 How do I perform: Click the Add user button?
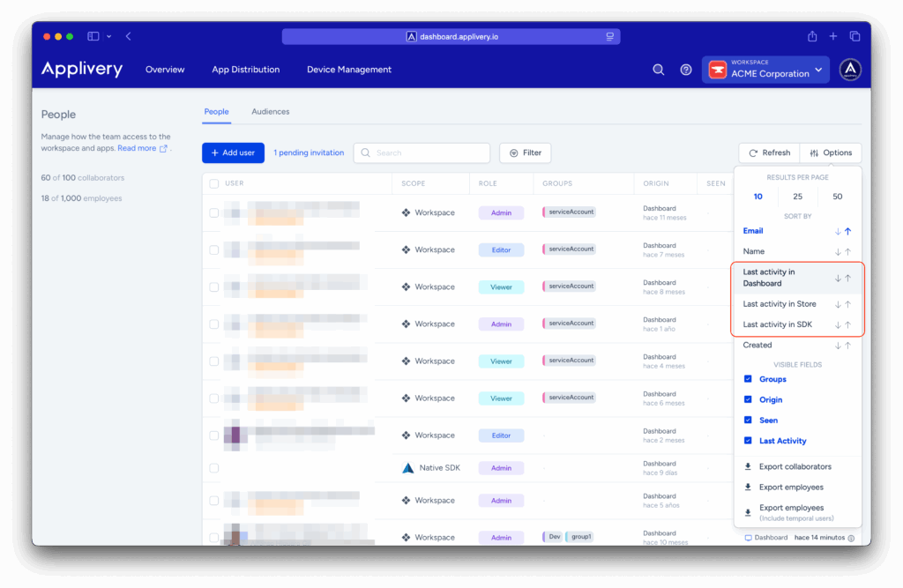point(233,153)
